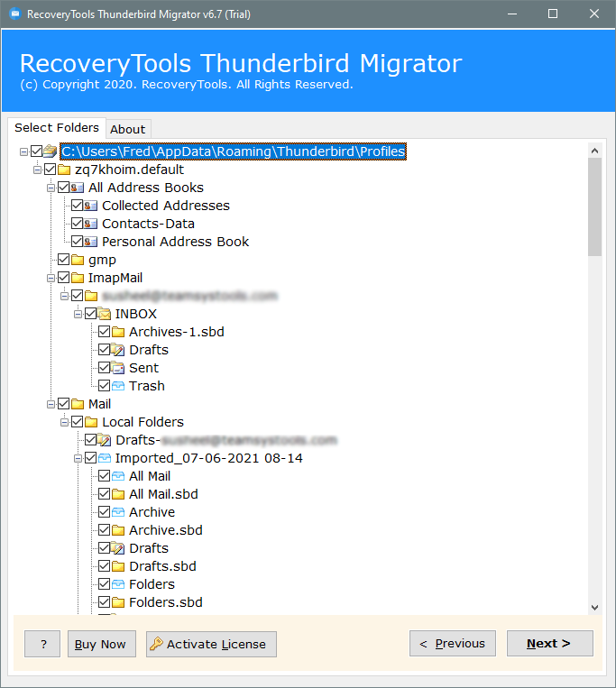Click the contact card icon for Collected Addresses

[x=91, y=206]
